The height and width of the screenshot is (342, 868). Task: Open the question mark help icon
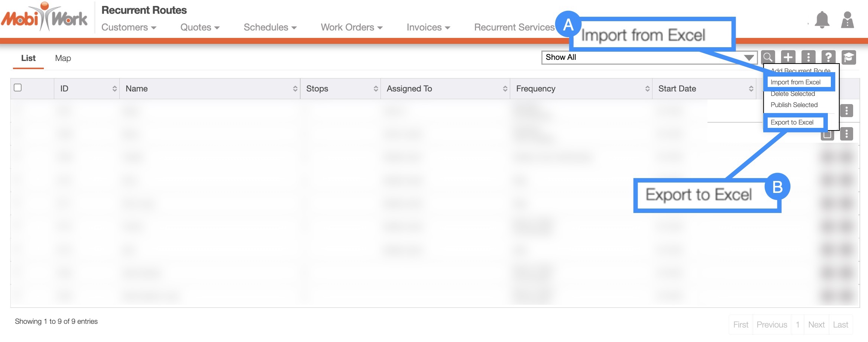pyautogui.click(x=828, y=58)
